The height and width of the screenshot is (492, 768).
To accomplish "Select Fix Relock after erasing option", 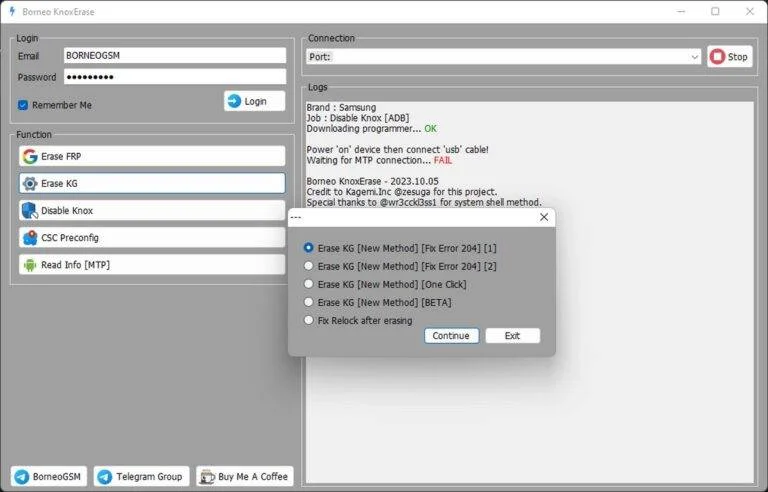I will point(308,320).
